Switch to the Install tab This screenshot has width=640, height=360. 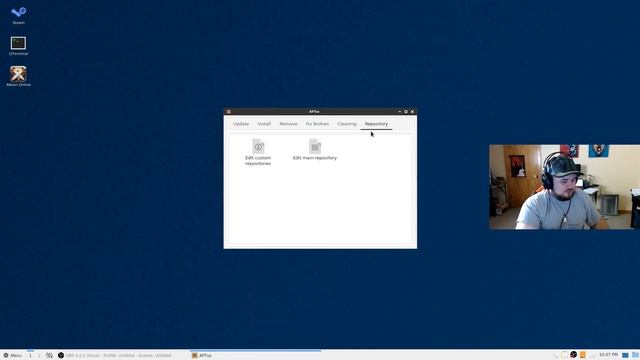tap(264, 124)
